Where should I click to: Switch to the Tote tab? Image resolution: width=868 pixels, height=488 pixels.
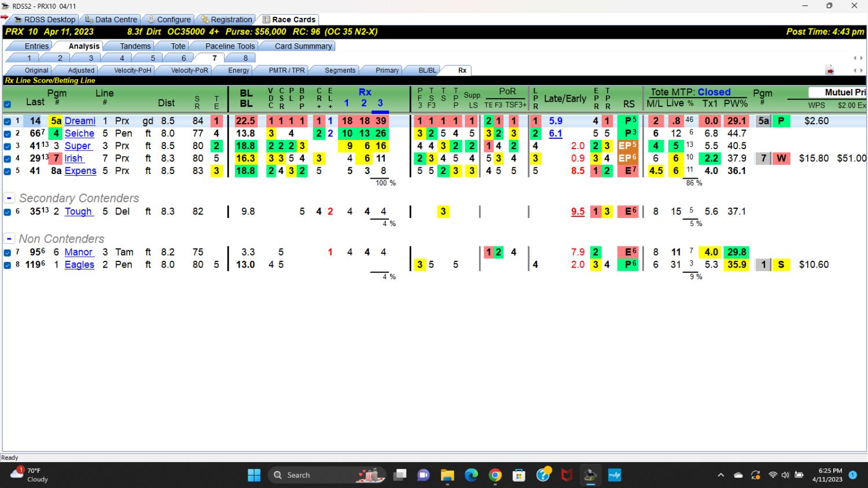[x=178, y=46]
